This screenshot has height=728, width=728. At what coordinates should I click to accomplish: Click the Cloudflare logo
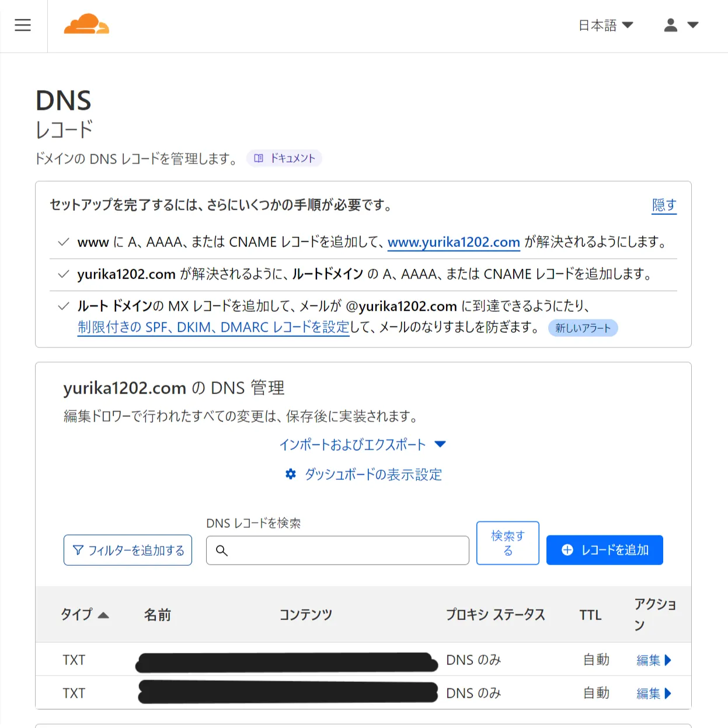pyautogui.click(x=86, y=25)
